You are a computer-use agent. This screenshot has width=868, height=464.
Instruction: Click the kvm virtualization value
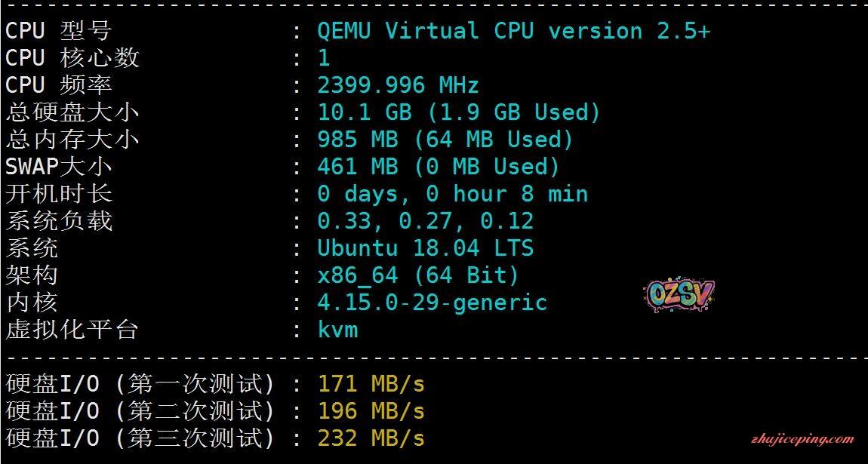tap(337, 330)
